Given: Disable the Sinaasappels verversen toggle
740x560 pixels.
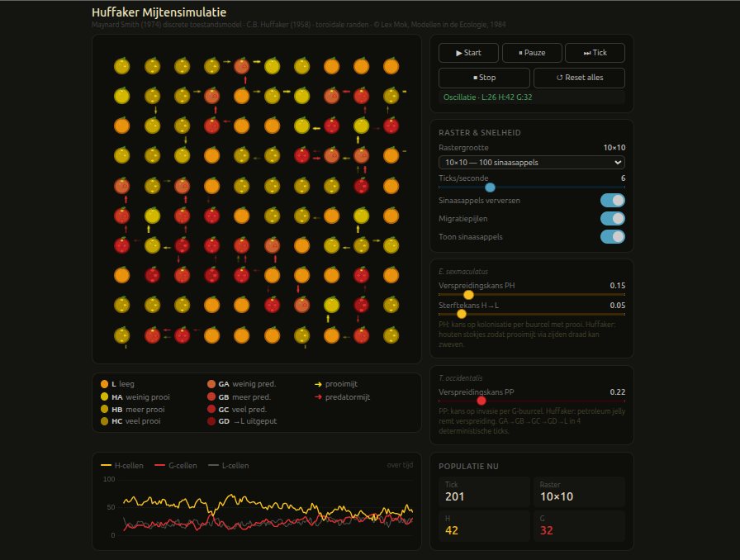Looking at the screenshot, I should 612,200.
